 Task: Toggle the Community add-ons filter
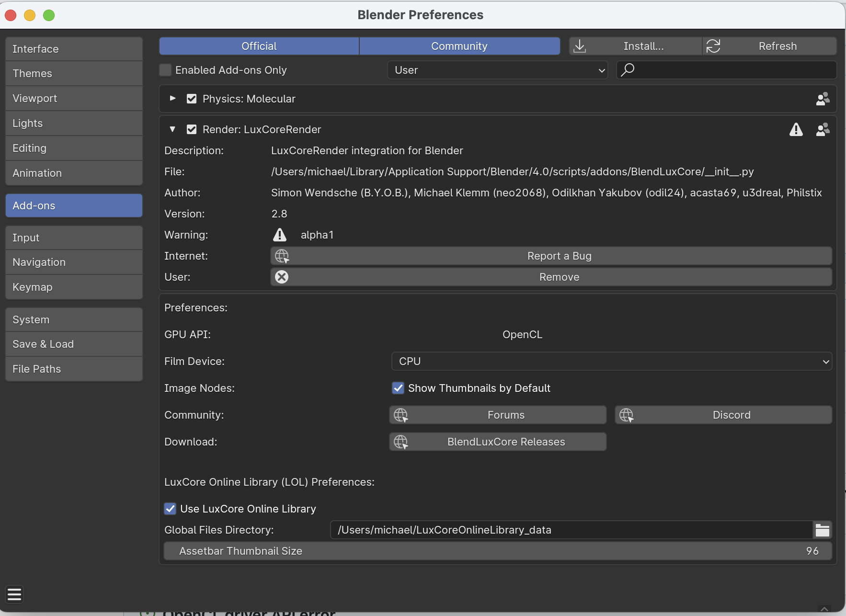[459, 46]
